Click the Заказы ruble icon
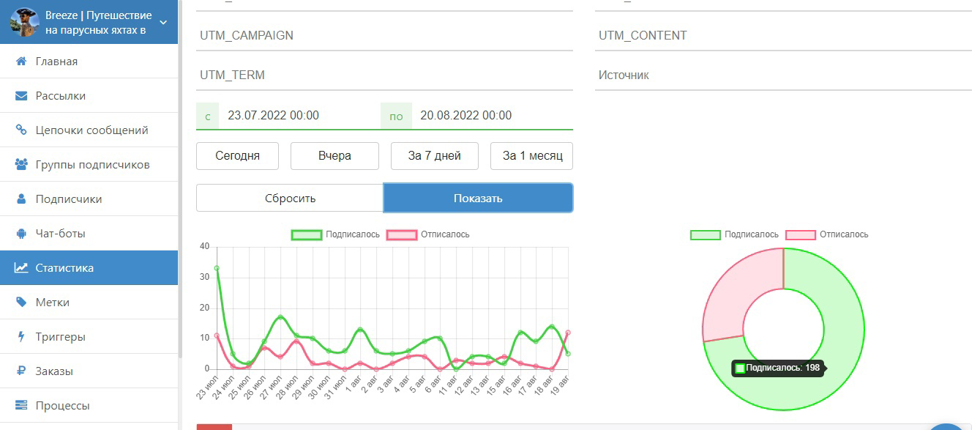Image resolution: width=980 pixels, height=430 pixels. (x=21, y=371)
